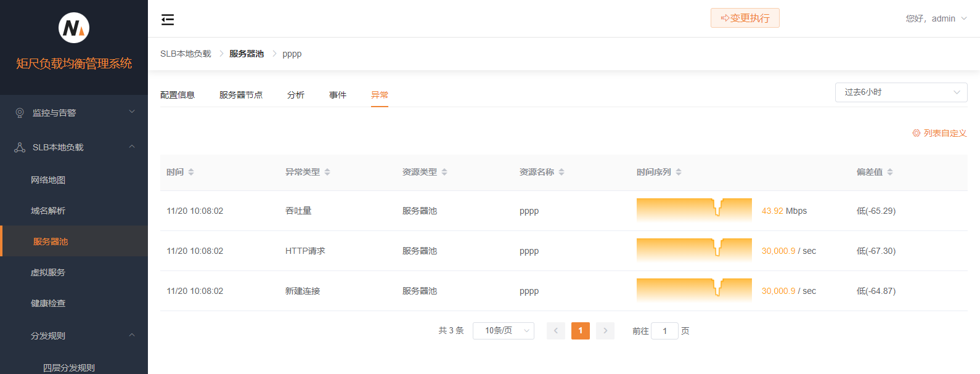The height and width of the screenshot is (374, 980).
Task: Open the 过去6小时 time range dropdown
Action: coord(900,92)
